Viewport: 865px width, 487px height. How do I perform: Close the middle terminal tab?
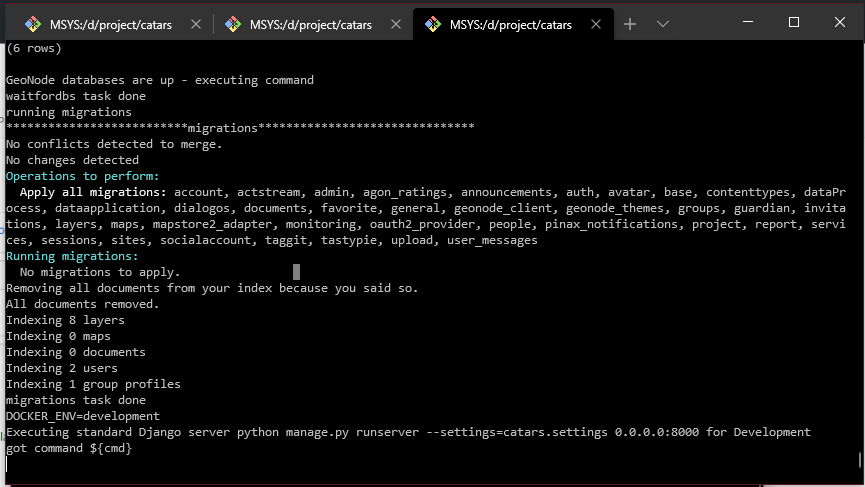(396, 24)
